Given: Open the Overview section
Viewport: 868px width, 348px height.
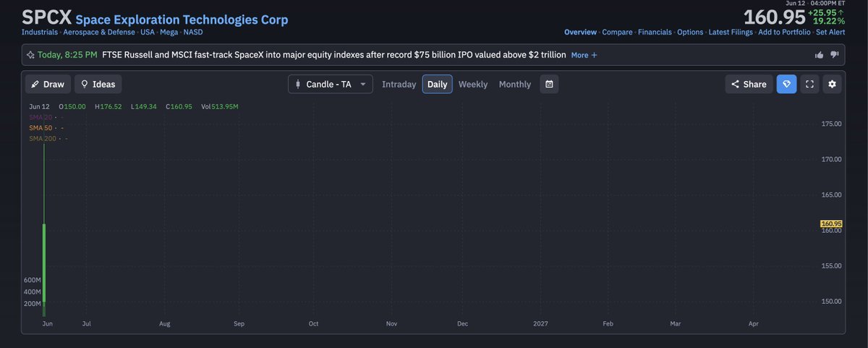Looking at the screenshot, I should click(580, 33).
